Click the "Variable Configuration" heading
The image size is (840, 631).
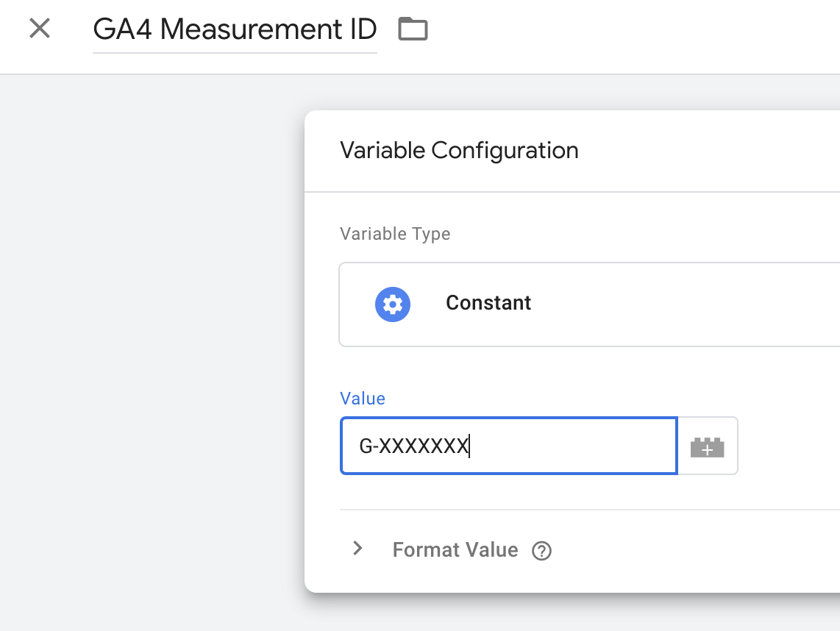pos(459,151)
